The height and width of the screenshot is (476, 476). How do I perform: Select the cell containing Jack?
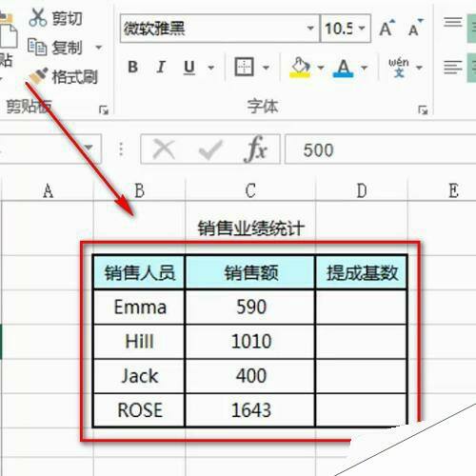(x=139, y=376)
